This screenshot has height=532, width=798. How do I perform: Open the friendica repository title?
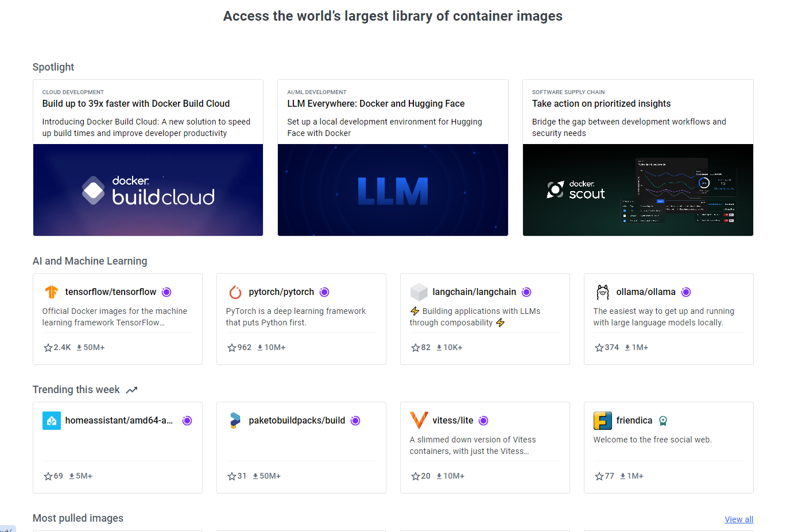click(x=634, y=421)
